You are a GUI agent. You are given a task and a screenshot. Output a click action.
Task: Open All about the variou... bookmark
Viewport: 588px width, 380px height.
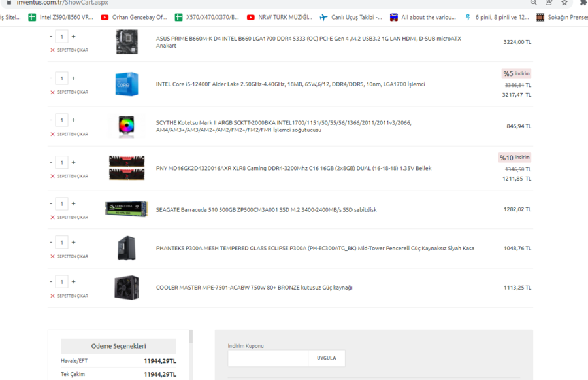point(423,17)
